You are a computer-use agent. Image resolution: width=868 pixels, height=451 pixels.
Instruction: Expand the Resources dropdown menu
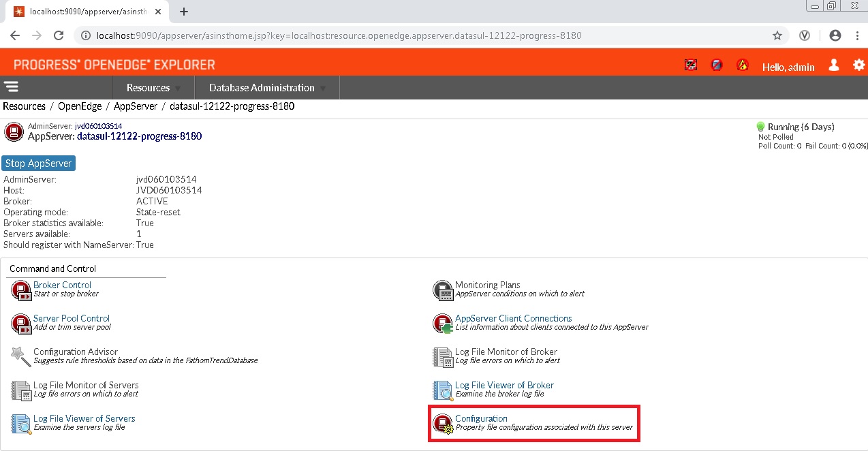[x=153, y=87]
